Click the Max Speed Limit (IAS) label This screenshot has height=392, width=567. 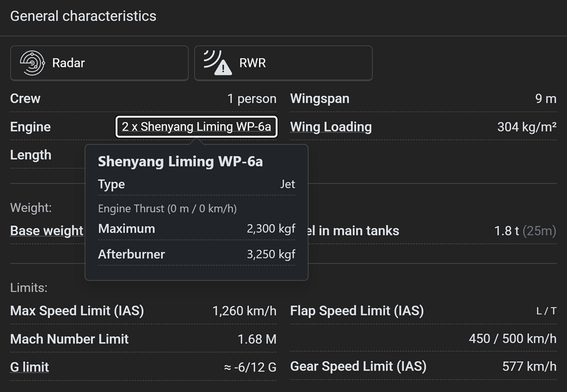pos(77,311)
